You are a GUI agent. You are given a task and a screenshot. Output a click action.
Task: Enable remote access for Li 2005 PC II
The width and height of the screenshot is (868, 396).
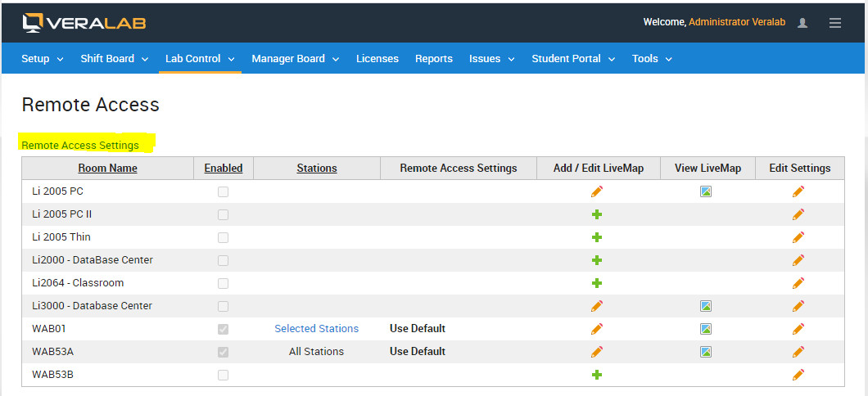tap(223, 214)
